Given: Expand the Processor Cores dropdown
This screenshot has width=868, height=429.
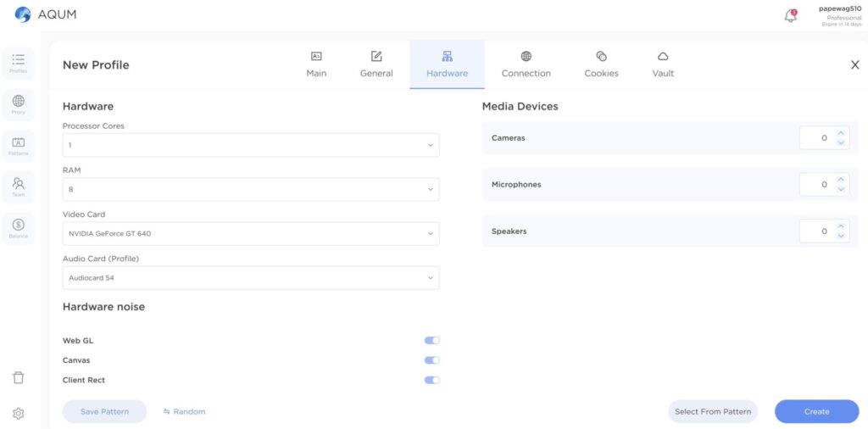Looking at the screenshot, I should click(251, 145).
